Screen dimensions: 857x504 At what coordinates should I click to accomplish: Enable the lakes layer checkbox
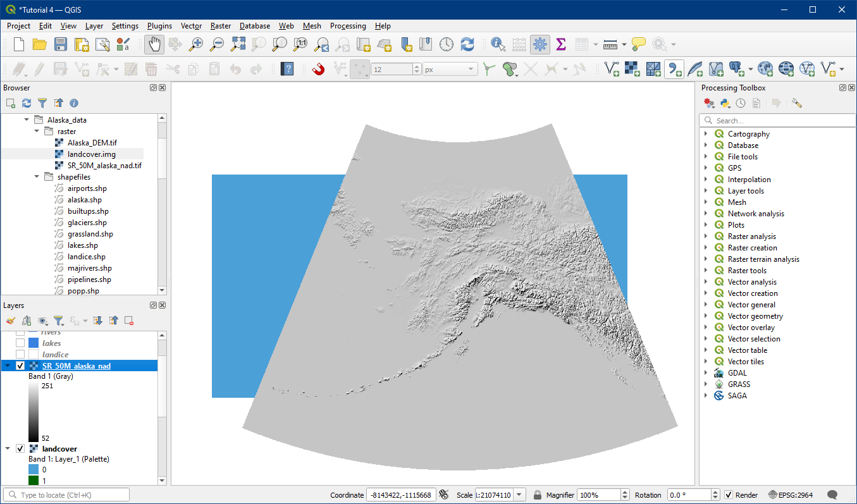[x=20, y=343]
